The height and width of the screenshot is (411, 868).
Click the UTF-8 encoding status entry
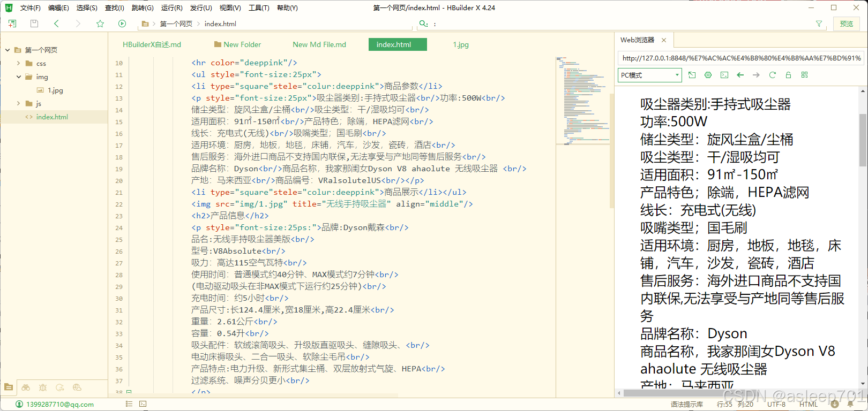click(776, 404)
